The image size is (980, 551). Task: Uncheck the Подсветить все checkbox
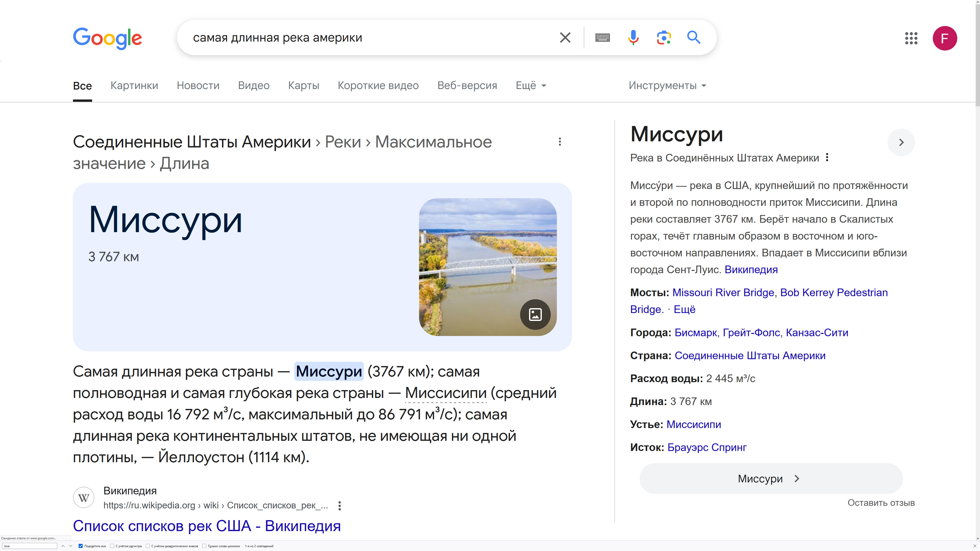pos(81,546)
